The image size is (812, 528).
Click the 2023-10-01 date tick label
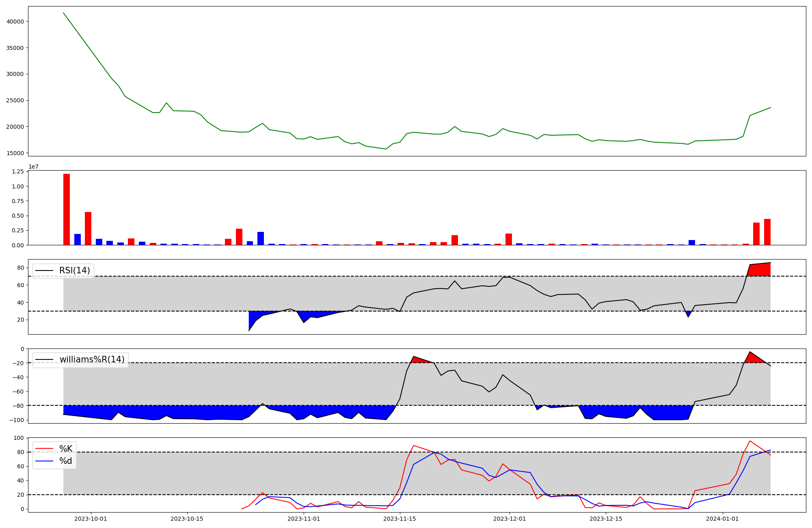[x=91, y=519]
